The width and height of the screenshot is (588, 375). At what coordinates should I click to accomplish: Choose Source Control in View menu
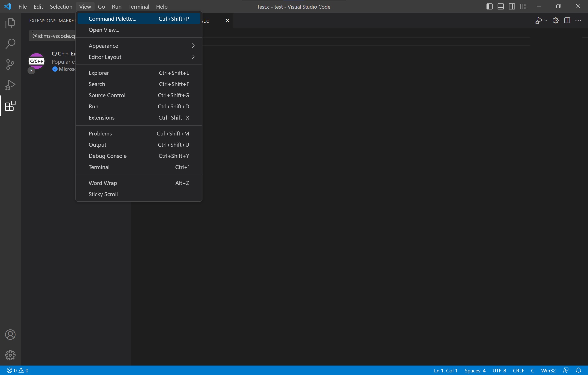[139, 95]
